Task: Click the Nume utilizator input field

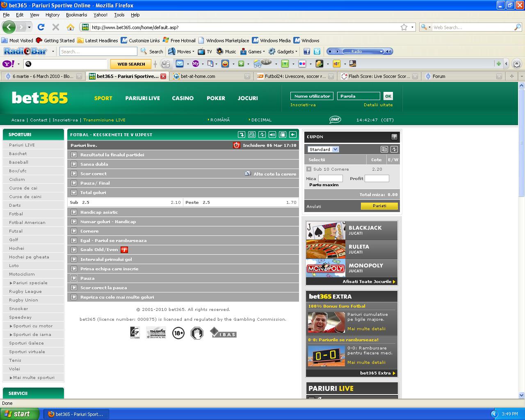Action: click(312, 96)
